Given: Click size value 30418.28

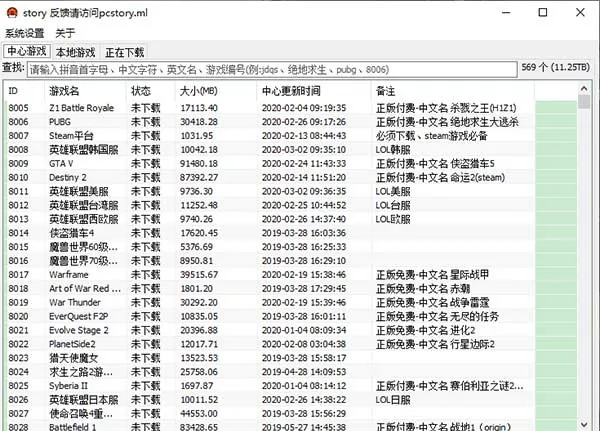Looking at the screenshot, I should tap(199, 122).
